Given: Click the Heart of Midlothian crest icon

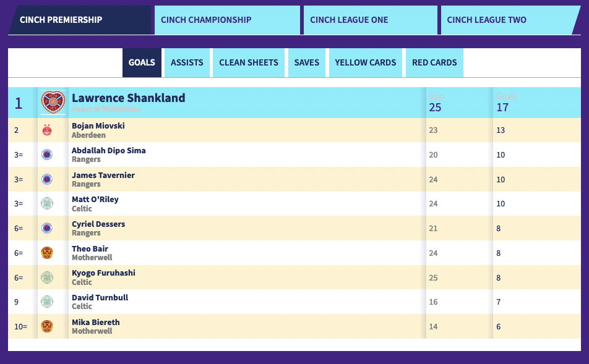Looking at the screenshot, I should click(53, 102).
